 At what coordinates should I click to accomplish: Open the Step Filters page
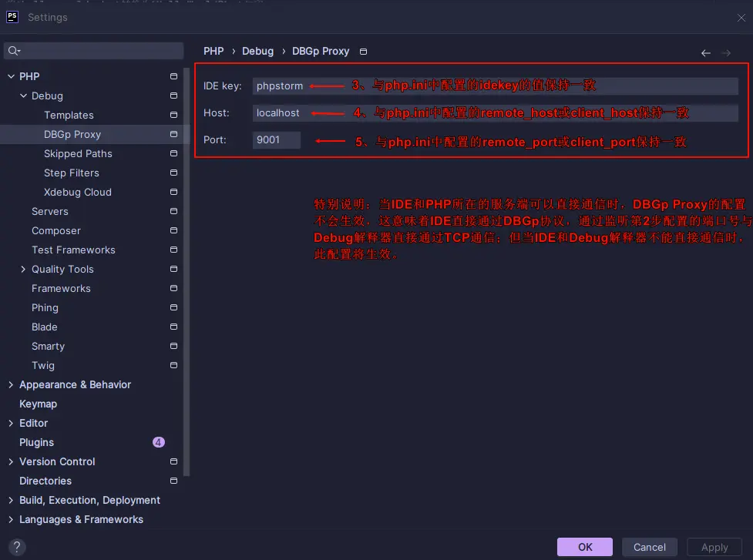(x=71, y=173)
